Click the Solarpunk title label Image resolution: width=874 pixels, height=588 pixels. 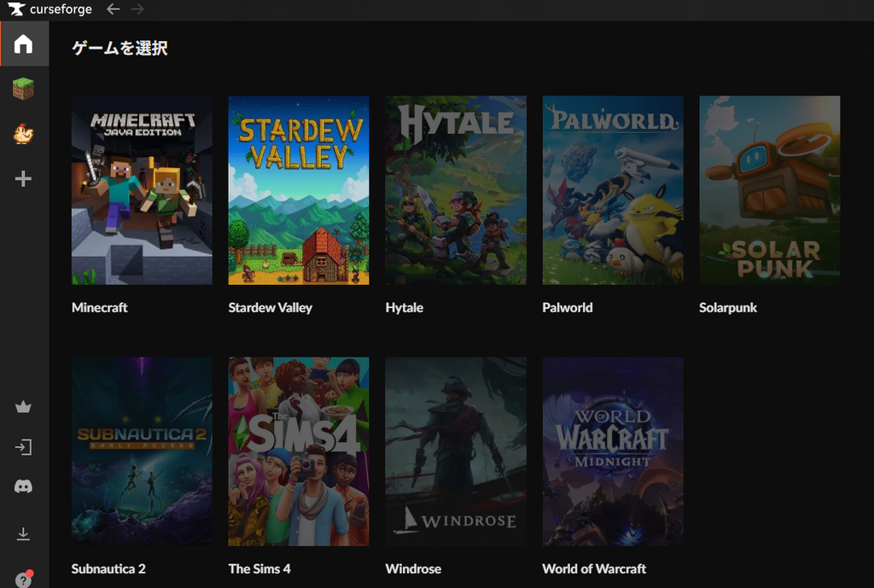[728, 308]
